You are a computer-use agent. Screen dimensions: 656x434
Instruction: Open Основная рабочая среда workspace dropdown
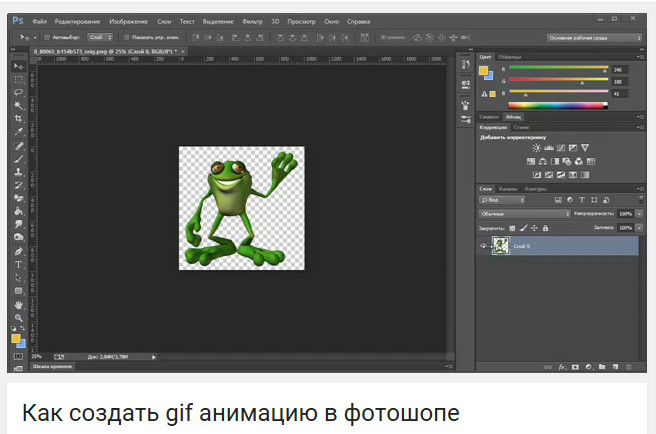[x=594, y=38]
